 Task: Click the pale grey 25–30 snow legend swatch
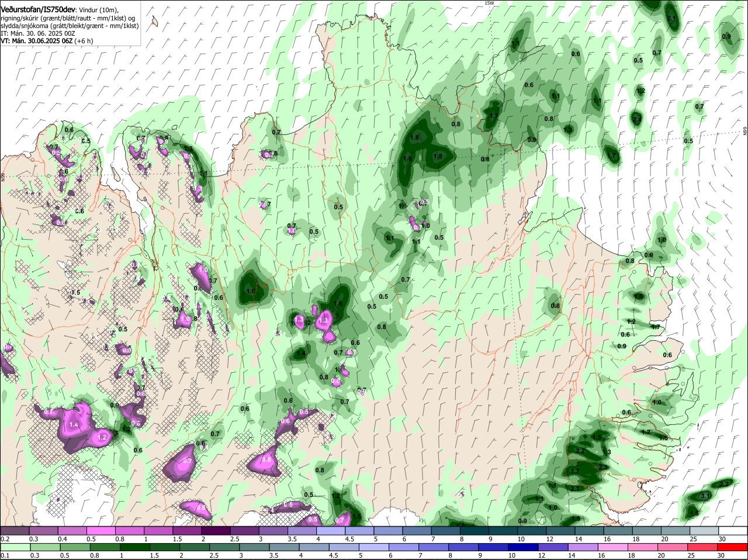tap(703, 531)
